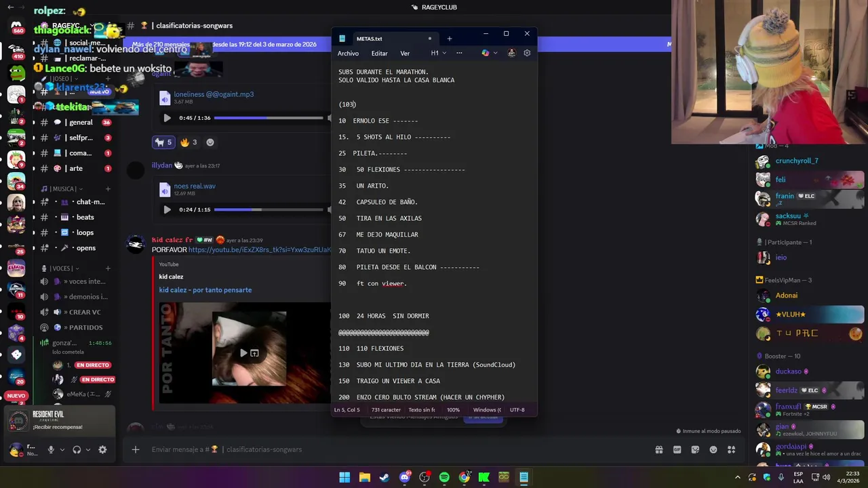Image resolution: width=868 pixels, height=488 pixels.
Task: Join the PARTIDOS voice channel
Action: click(75, 327)
